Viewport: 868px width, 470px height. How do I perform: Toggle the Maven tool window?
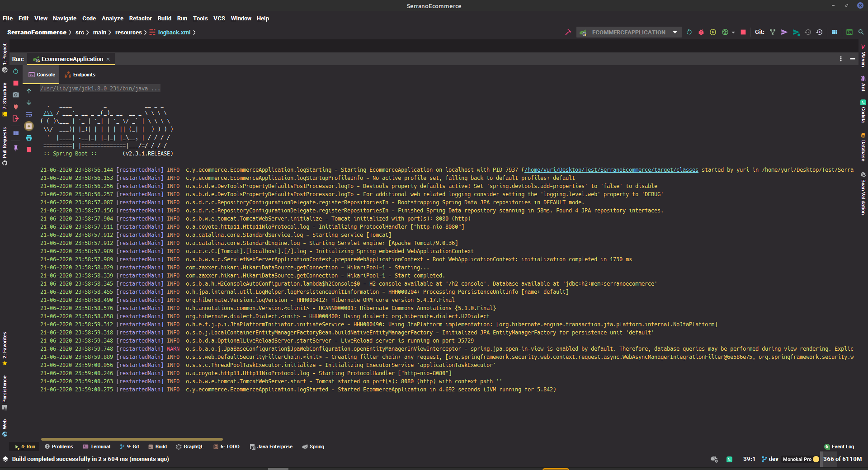tap(863, 56)
